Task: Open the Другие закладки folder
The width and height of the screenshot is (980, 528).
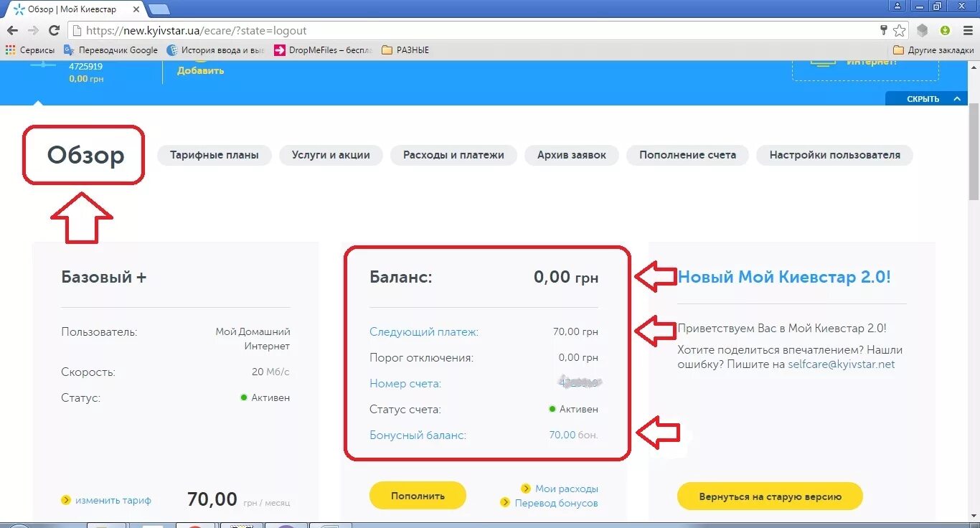Action: pos(933,50)
